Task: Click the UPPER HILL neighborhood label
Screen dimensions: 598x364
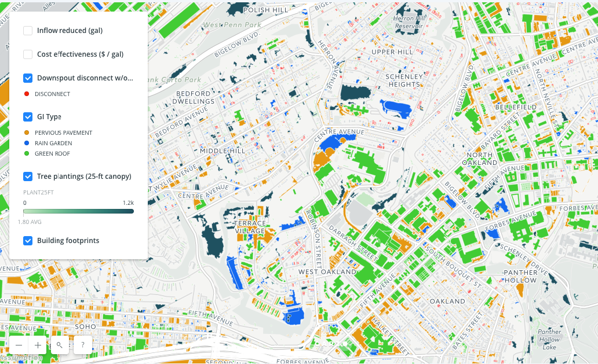Action: tap(392, 52)
